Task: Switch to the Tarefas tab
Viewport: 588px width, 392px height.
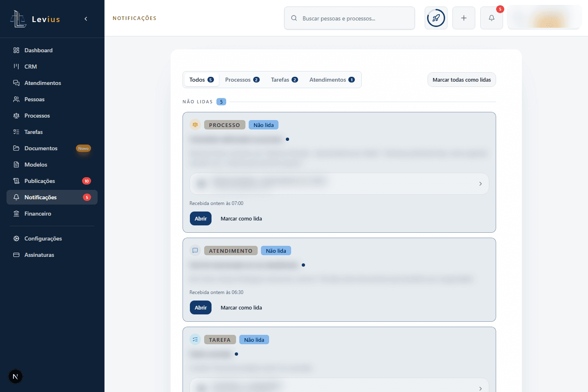Action: (x=284, y=80)
